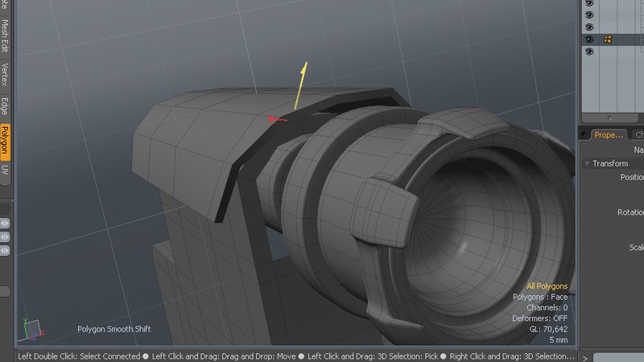Switch to the Polygon tool tab

click(x=5, y=142)
